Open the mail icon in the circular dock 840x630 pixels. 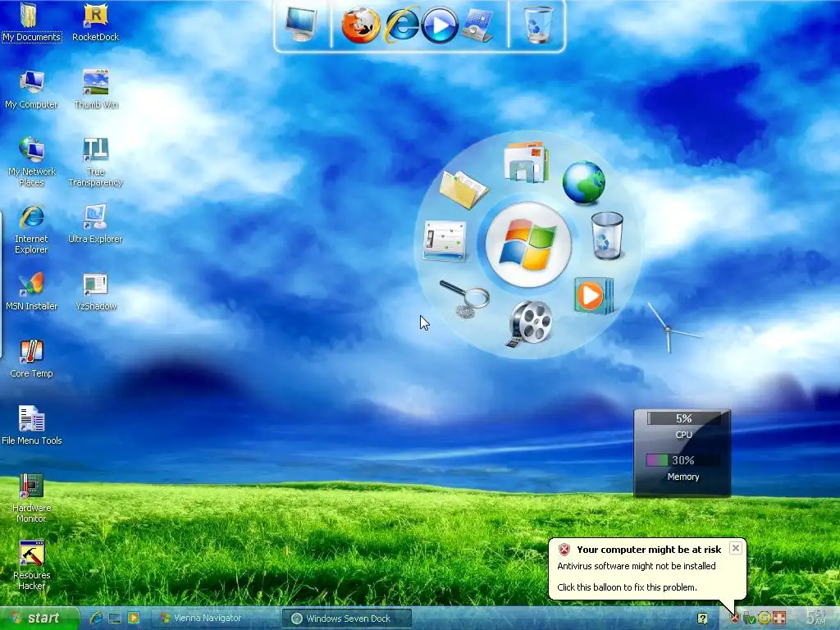[x=526, y=162]
